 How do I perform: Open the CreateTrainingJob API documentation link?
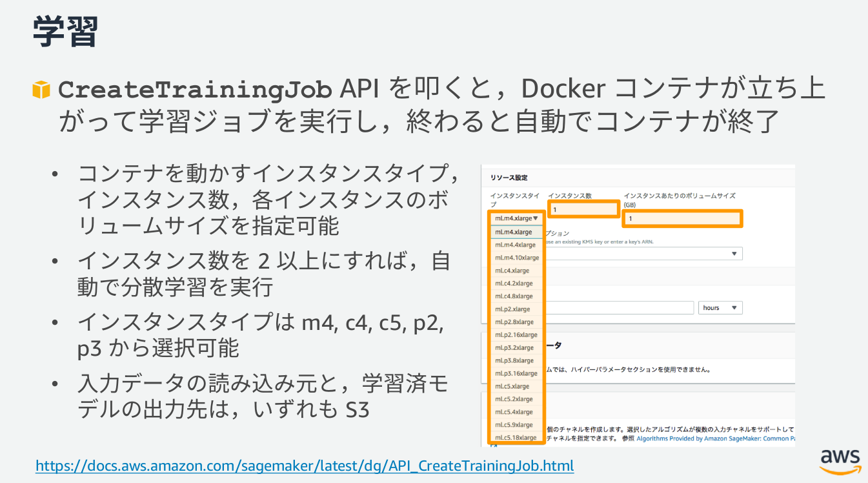click(305, 466)
